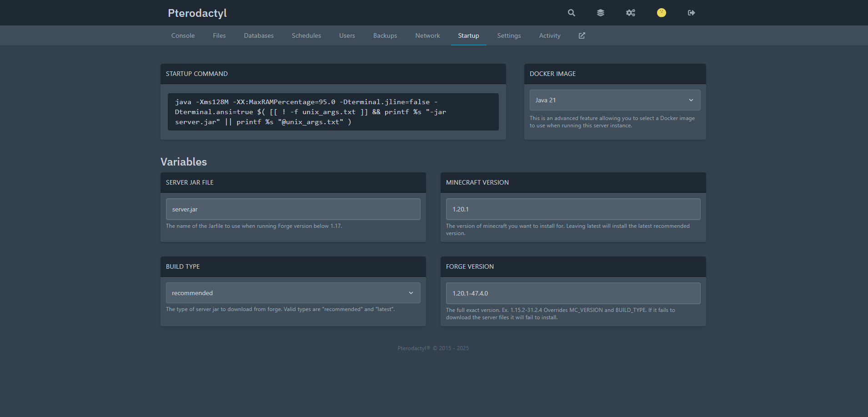Click the STARTUP COMMAND panel title
Screen dimensions: 868x417
click(x=197, y=74)
